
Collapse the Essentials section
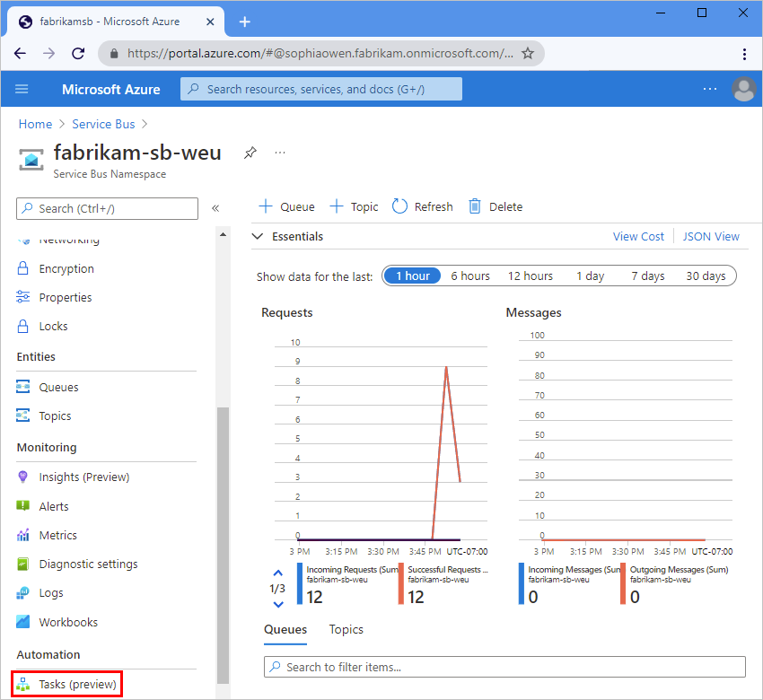pos(259,236)
